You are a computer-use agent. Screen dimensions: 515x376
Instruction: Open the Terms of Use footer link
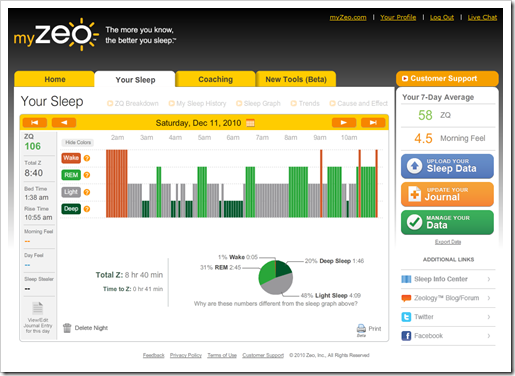(222, 355)
